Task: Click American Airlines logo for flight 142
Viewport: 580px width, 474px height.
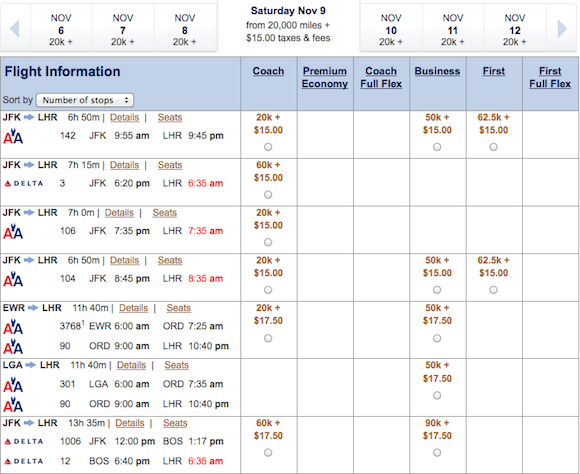Action: [x=13, y=136]
